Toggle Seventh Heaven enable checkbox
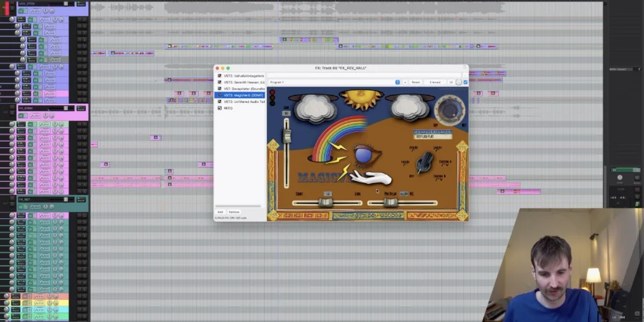This screenshot has height=322, width=644. point(220,82)
